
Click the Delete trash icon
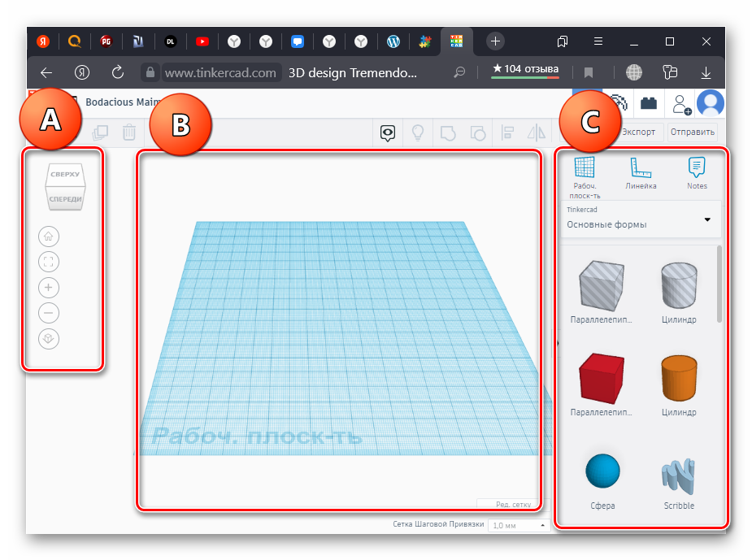[128, 132]
